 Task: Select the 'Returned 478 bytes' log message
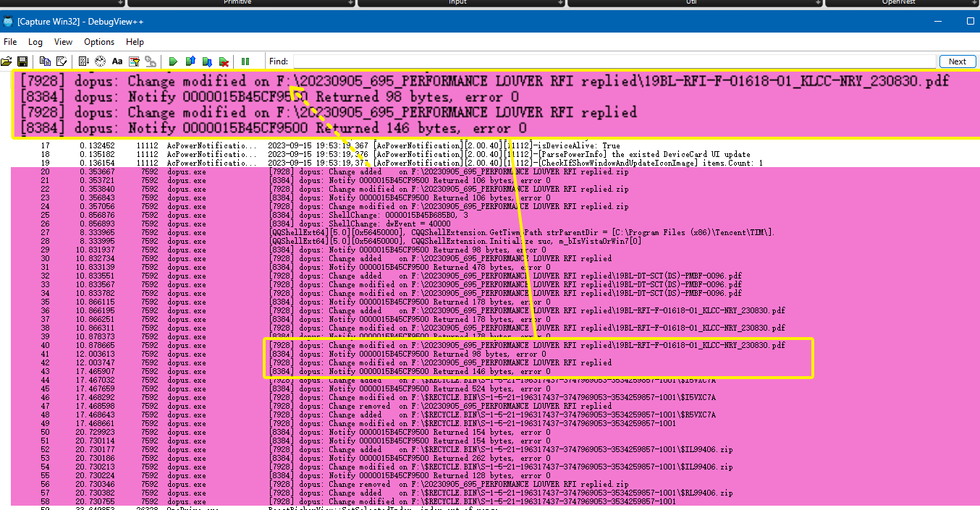click(409, 267)
